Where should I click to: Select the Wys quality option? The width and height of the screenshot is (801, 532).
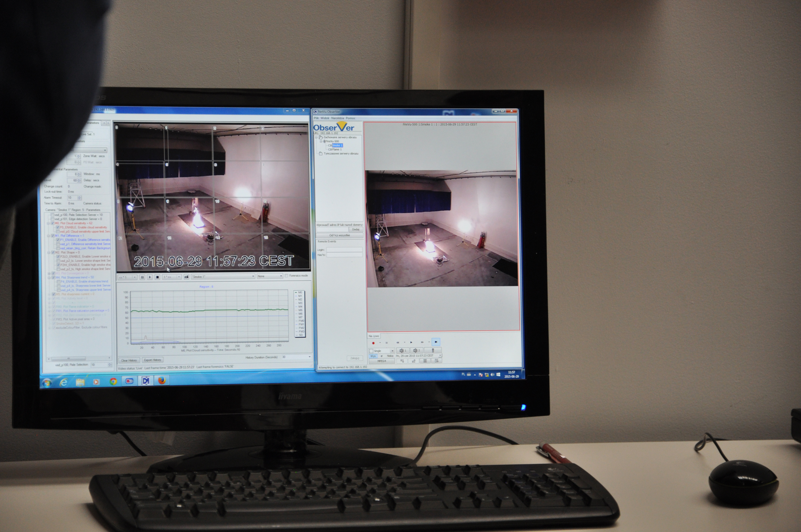pos(373,356)
